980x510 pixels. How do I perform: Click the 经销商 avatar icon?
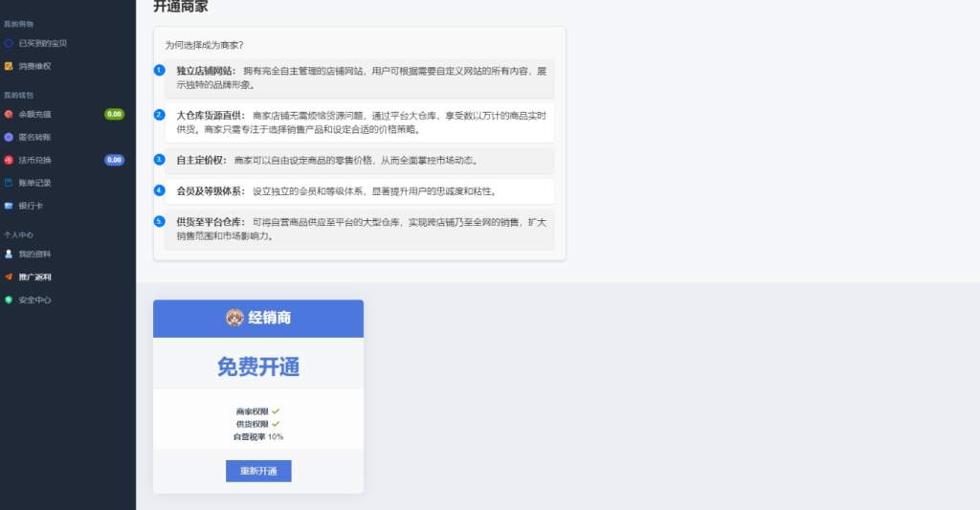(x=234, y=318)
